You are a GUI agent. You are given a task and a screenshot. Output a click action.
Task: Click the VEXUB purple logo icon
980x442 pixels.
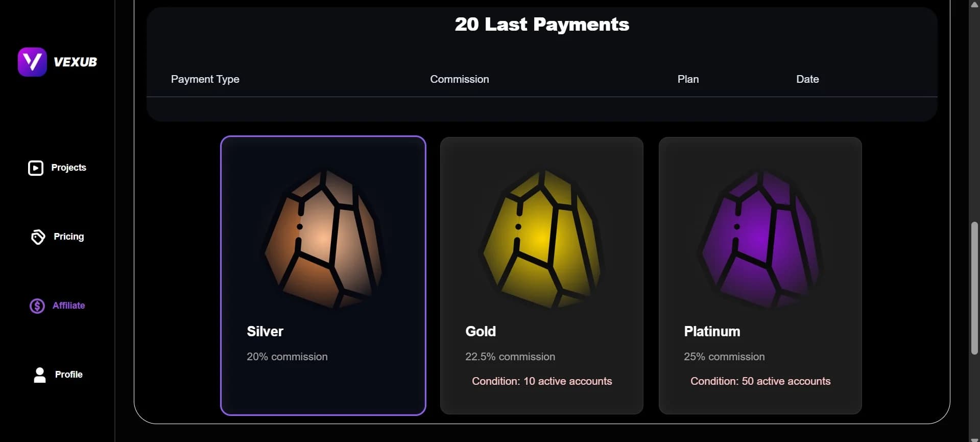coord(32,62)
